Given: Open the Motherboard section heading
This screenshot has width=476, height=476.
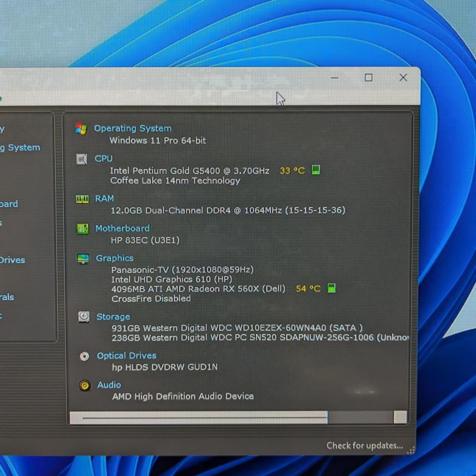Looking at the screenshot, I should pyautogui.click(x=123, y=228).
